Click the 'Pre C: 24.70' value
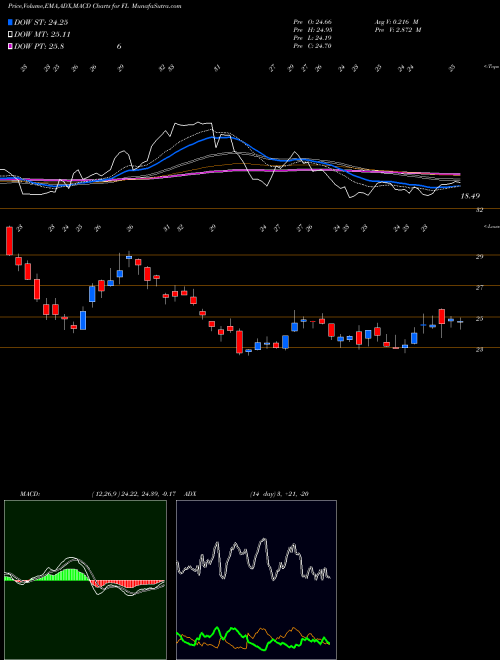The width and height of the screenshot is (500, 660). pos(313,46)
